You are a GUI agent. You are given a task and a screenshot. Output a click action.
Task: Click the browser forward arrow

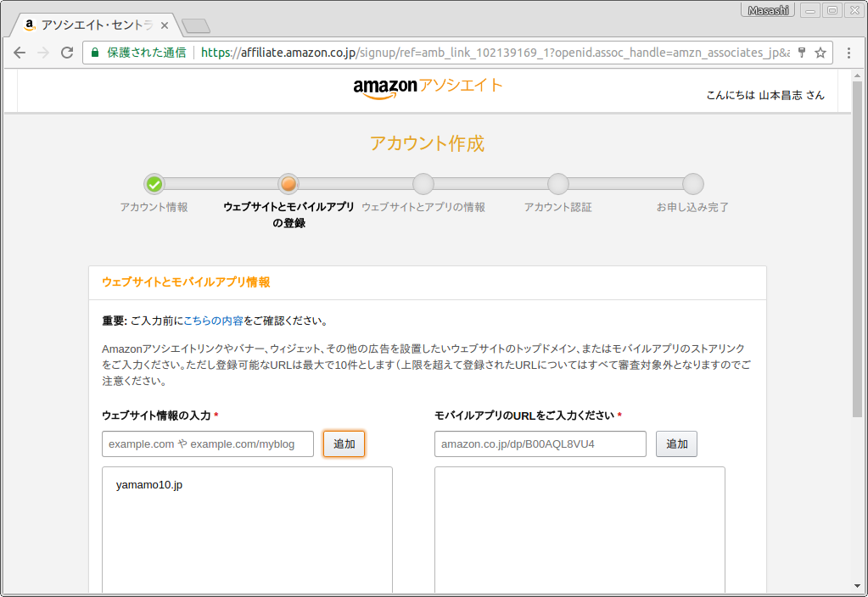(43, 53)
